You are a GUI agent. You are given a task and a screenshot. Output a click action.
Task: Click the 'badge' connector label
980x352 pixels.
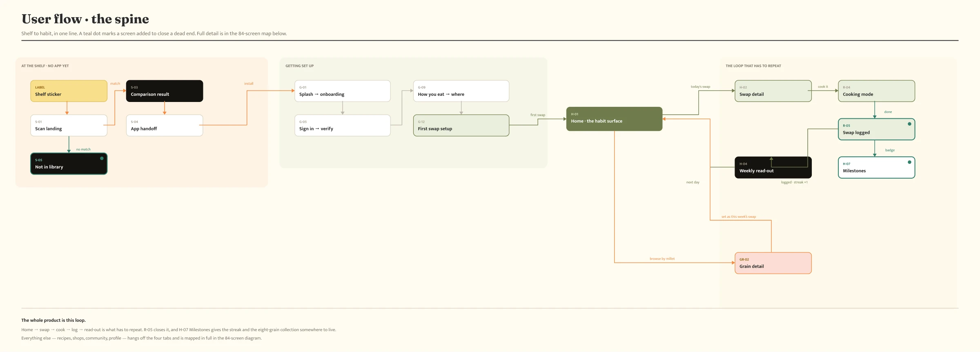tap(890, 150)
